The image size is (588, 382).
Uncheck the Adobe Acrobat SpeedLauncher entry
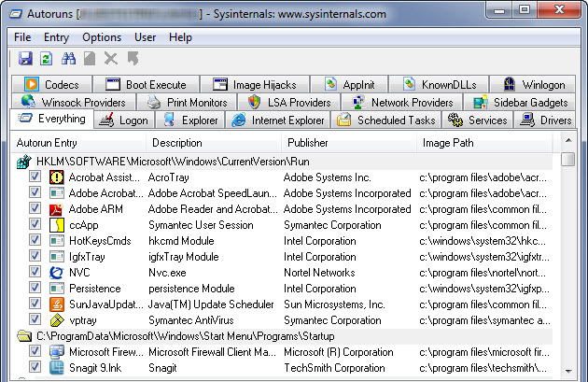35,192
